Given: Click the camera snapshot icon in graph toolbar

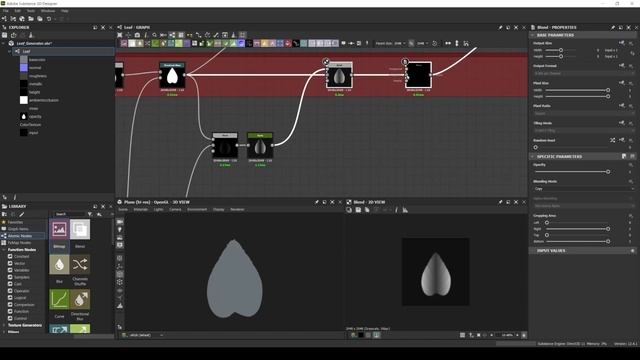Looking at the screenshot, I should point(137,35).
